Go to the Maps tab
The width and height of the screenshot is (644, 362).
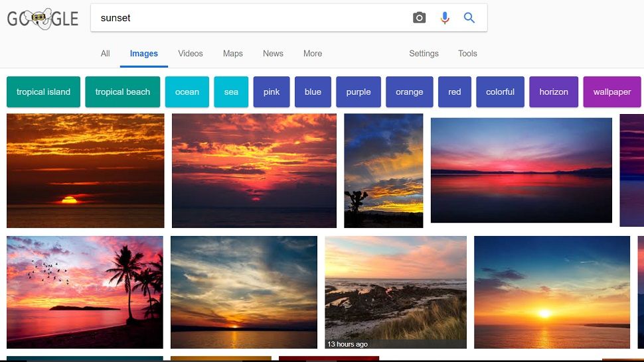pyautogui.click(x=232, y=53)
